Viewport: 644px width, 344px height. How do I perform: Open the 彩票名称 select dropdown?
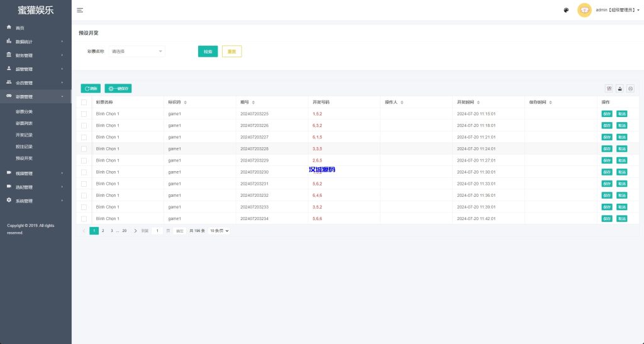tap(136, 52)
